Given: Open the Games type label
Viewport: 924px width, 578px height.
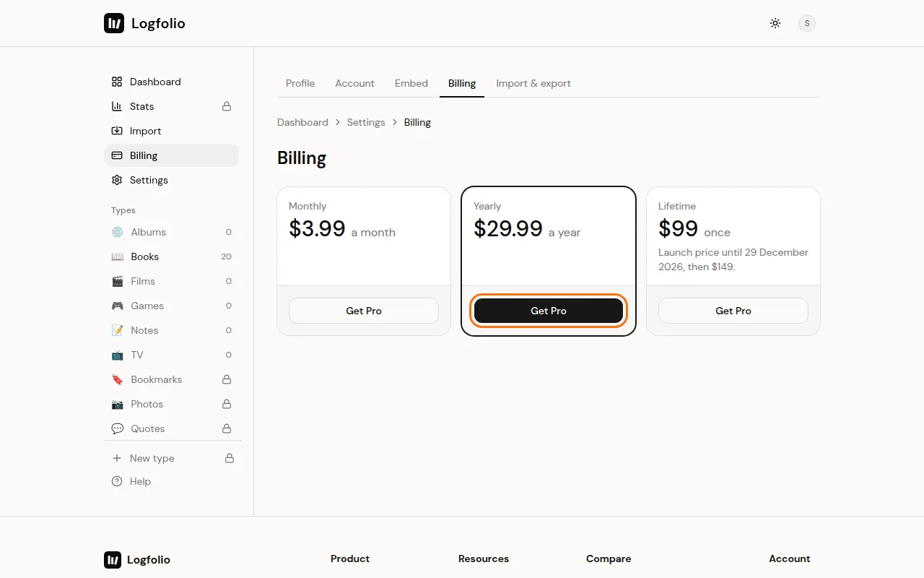Looking at the screenshot, I should point(147,306).
